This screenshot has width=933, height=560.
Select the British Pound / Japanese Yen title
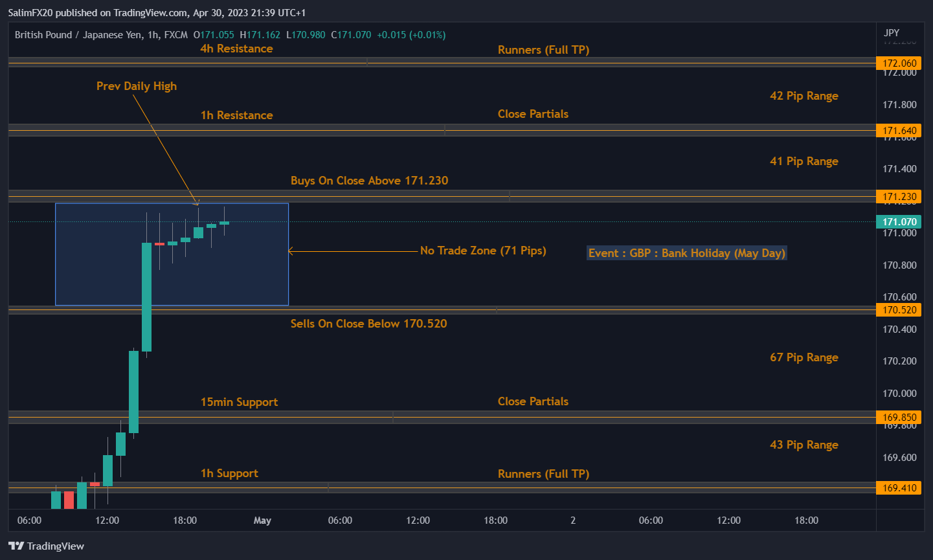(x=78, y=35)
